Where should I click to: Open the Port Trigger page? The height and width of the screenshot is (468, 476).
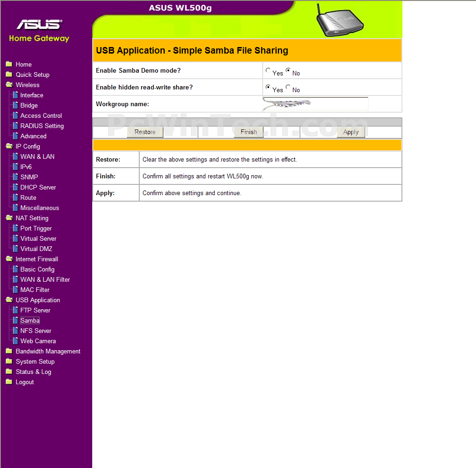click(36, 228)
